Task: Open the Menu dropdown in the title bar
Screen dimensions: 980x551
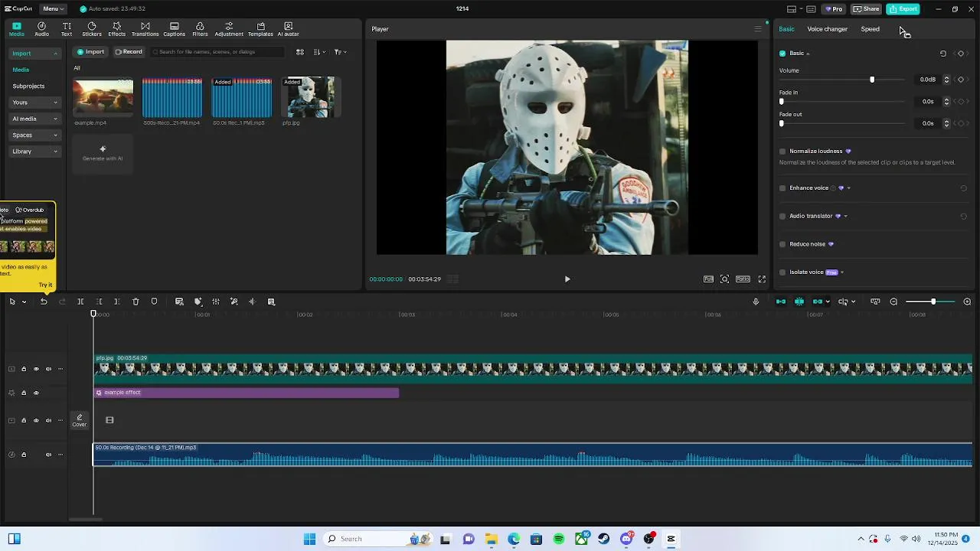Action: pyautogui.click(x=52, y=9)
